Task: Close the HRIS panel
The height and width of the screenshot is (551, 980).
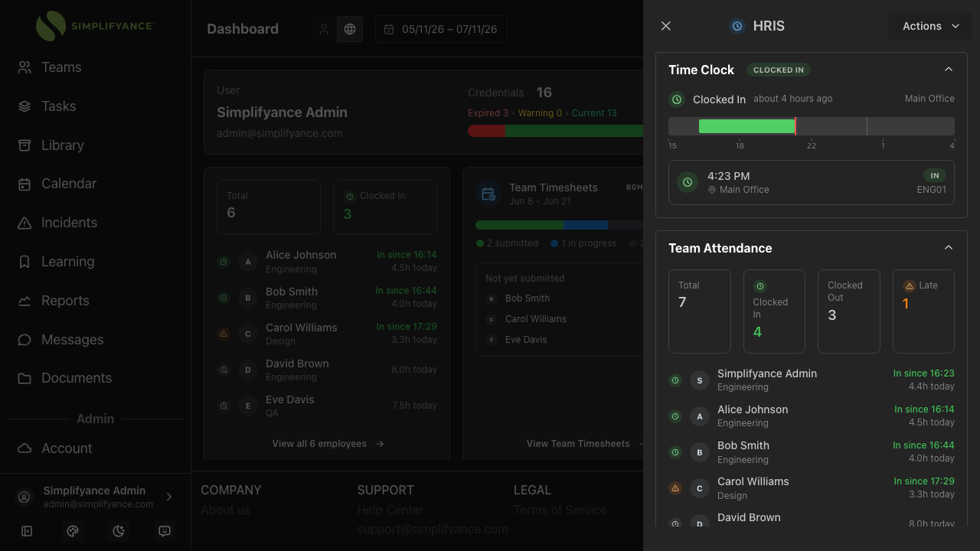Action: [x=666, y=26]
